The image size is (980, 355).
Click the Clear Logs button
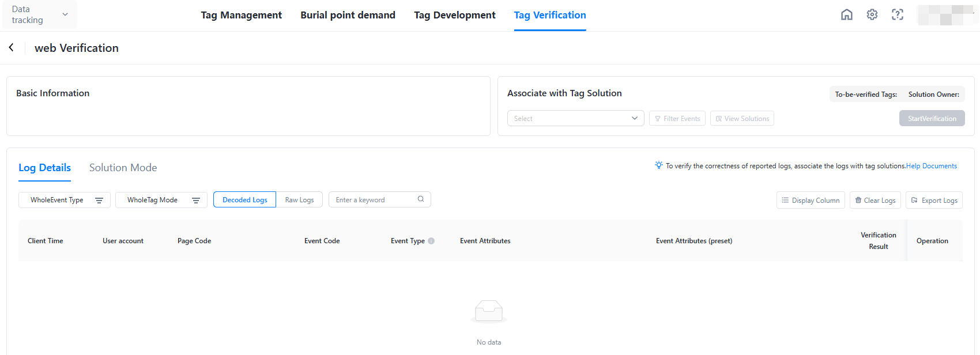pyautogui.click(x=875, y=200)
